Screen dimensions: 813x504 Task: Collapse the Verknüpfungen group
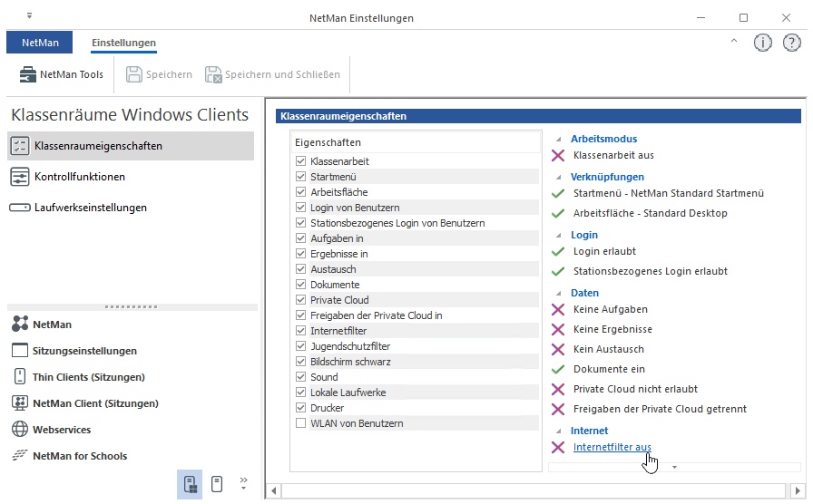(559, 177)
